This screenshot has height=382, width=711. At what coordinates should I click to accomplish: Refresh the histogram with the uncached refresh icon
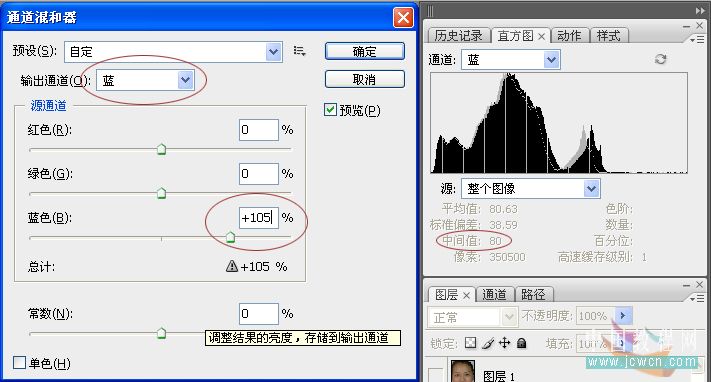click(x=660, y=59)
